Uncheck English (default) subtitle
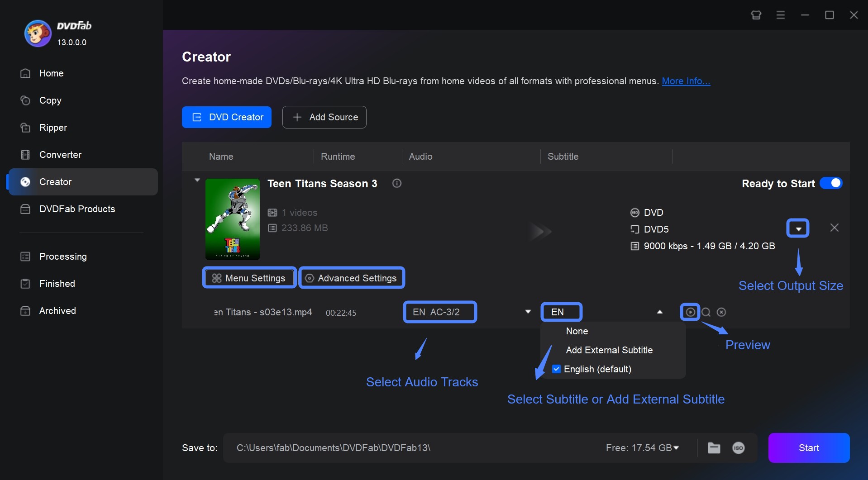 (556, 369)
